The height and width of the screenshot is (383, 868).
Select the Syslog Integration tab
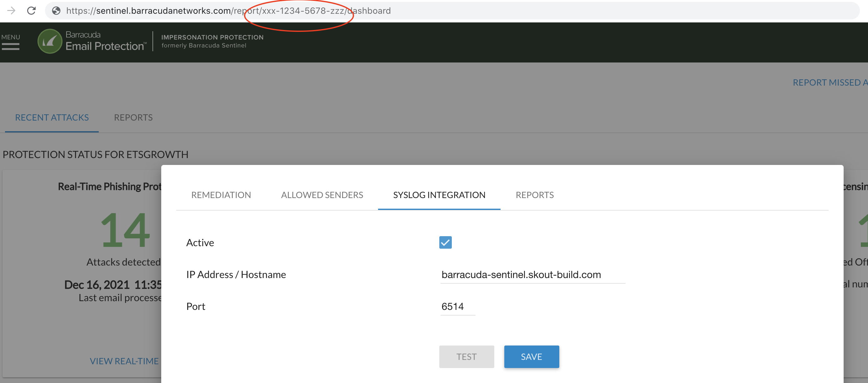tap(439, 195)
